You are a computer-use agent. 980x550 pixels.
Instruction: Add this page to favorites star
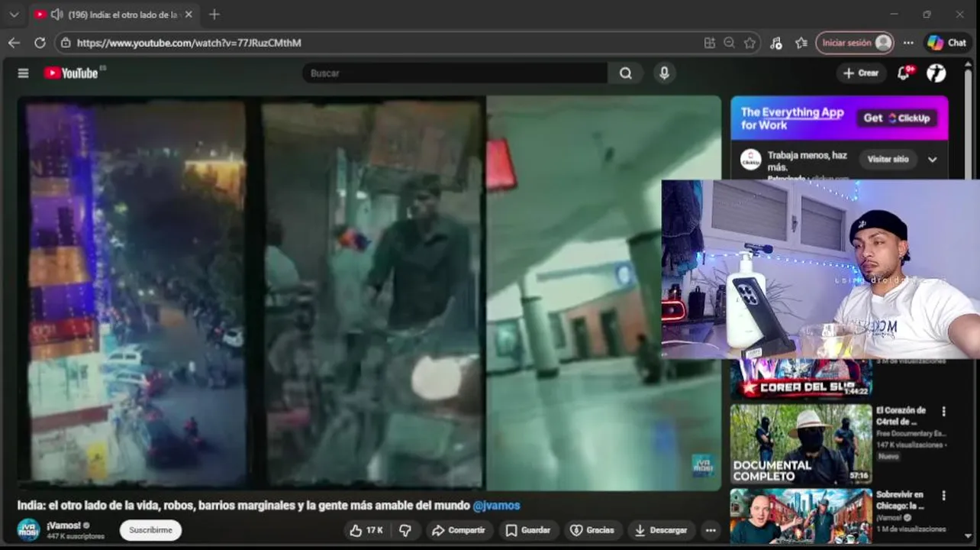750,43
